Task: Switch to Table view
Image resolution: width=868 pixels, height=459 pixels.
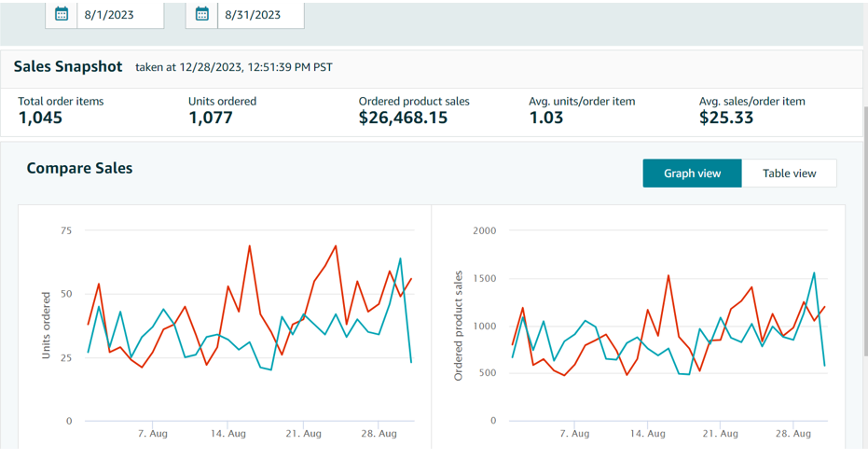Action: coord(789,174)
